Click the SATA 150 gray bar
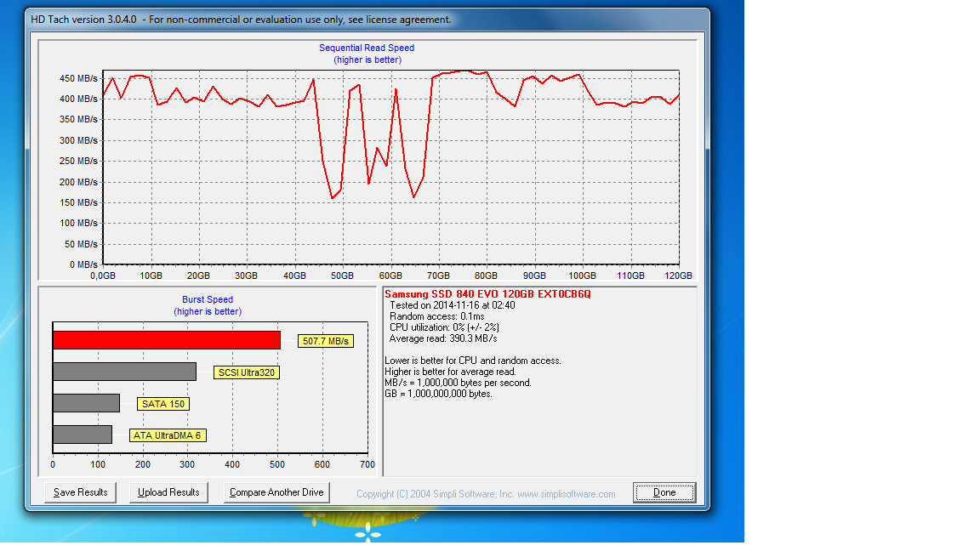This screenshot has height=551, width=980. pyautogui.click(x=86, y=403)
